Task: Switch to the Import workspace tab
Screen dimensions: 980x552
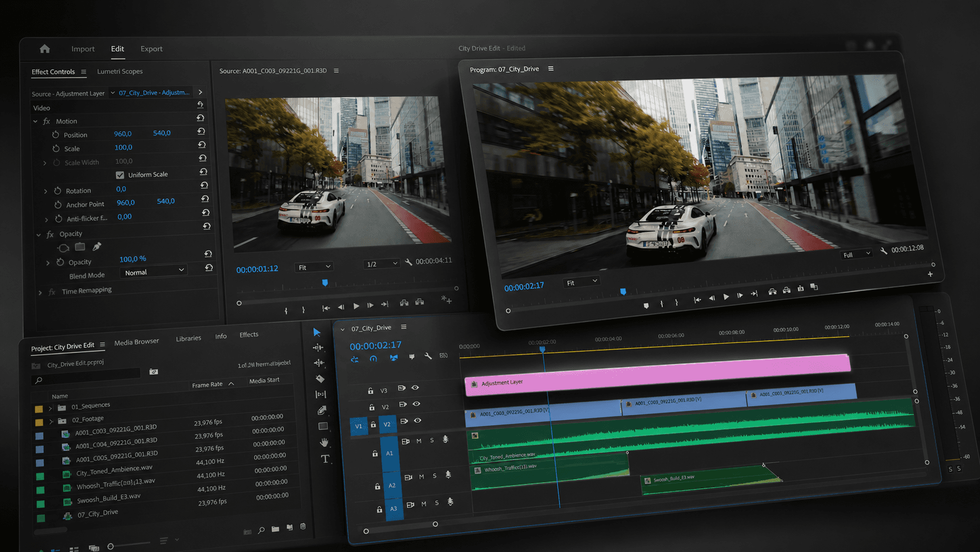Action: 83,49
